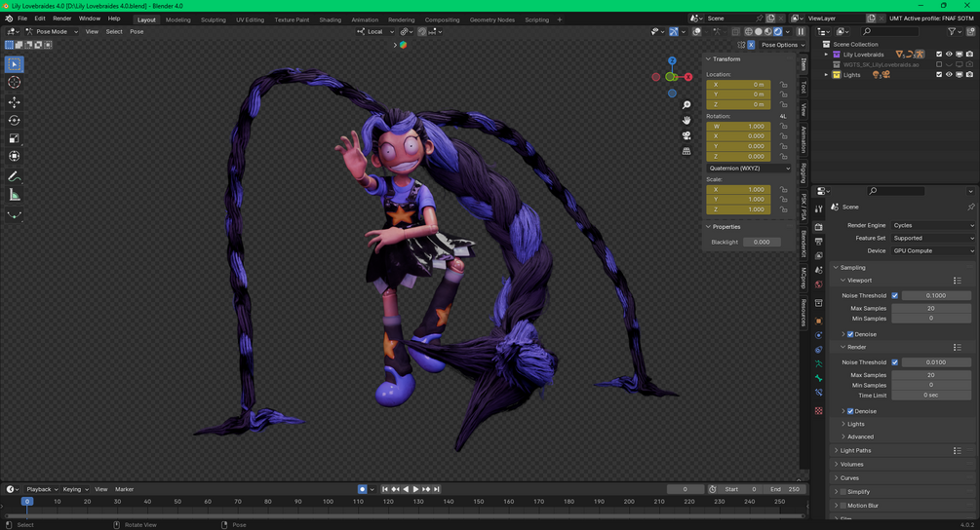Open the Render Engine dropdown

pyautogui.click(x=933, y=225)
